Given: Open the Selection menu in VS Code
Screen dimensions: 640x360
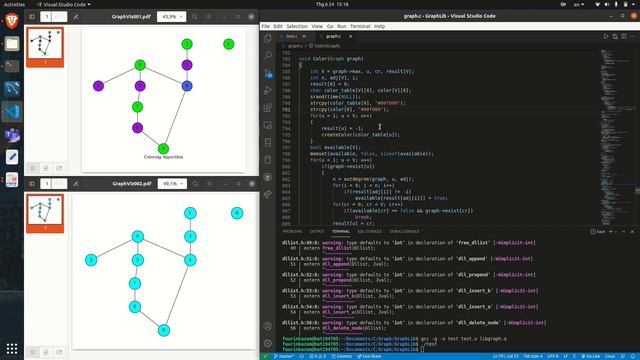Looking at the screenshot, I should 297,26.
